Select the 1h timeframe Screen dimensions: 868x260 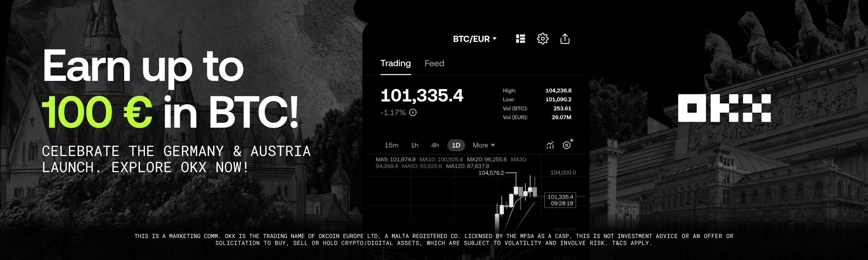pos(414,145)
